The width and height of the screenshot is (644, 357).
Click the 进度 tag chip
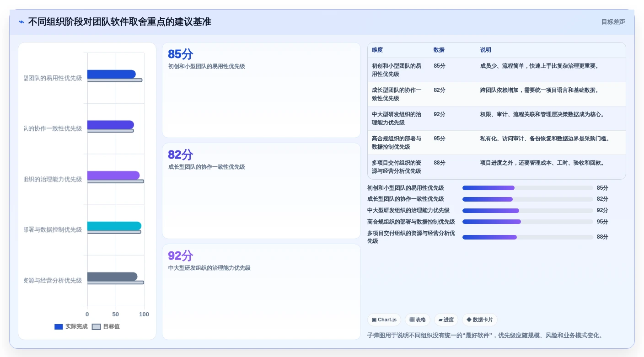coord(446,320)
